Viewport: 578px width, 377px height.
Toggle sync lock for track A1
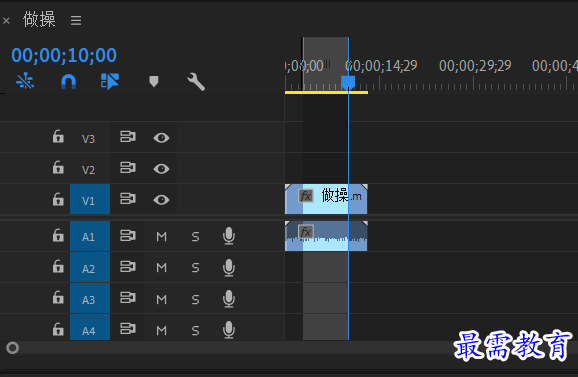point(128,235)
